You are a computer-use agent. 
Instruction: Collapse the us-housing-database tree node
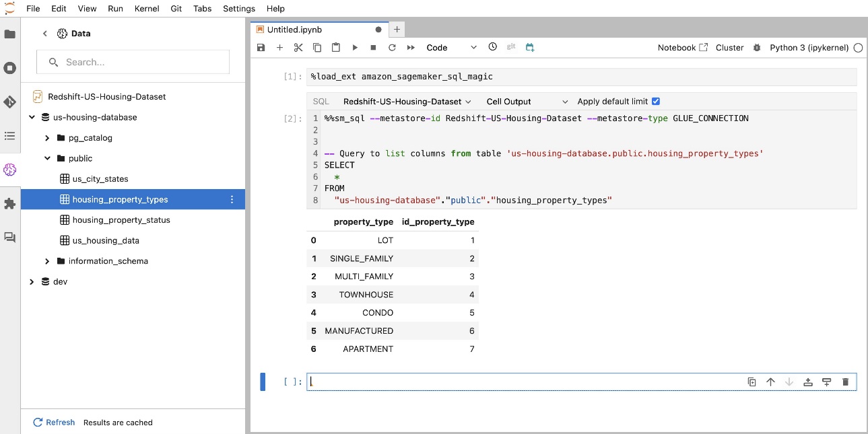[32, 118]
